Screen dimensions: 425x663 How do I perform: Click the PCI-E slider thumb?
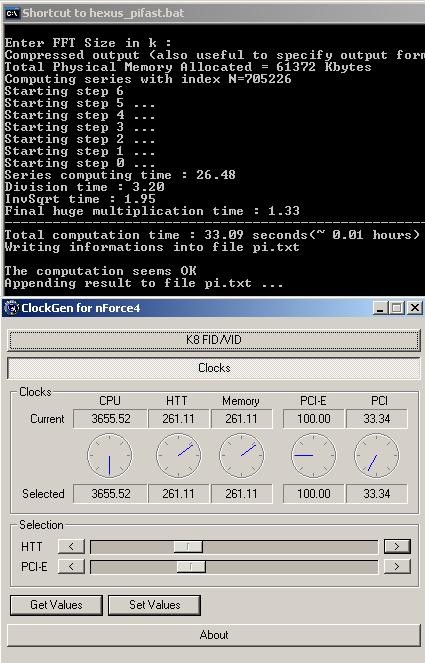191,567
